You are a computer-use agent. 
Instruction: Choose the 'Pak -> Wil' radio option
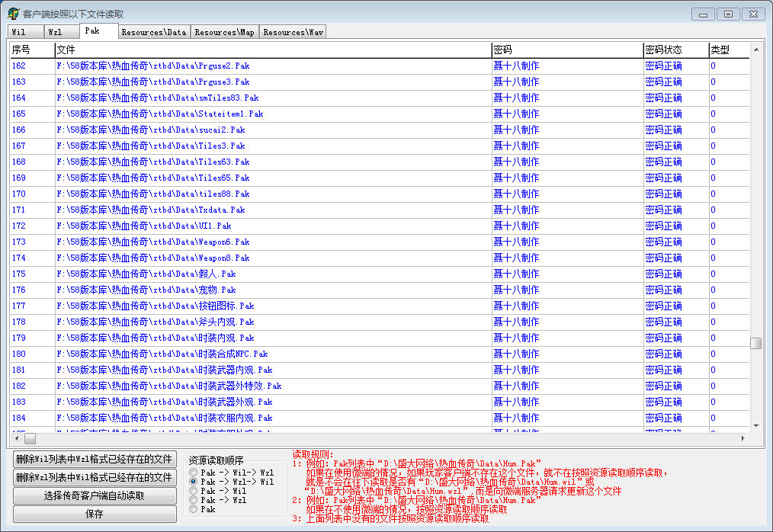click(194, 491)
